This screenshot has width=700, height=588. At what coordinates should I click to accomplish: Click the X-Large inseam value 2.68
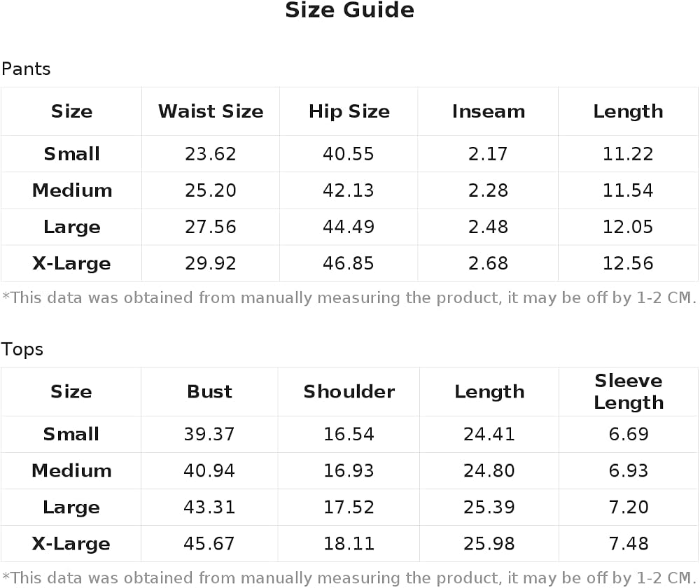click(x=488, y=263)
